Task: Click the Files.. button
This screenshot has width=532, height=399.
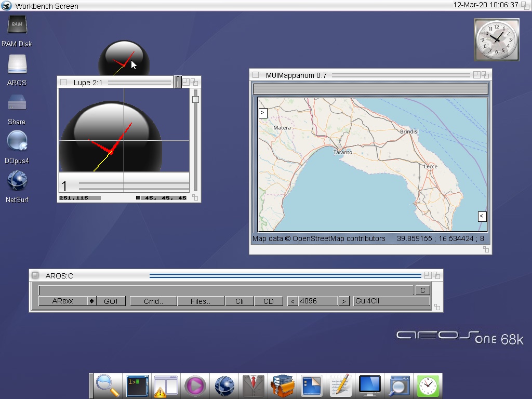Action: click(x=201, y=301)
